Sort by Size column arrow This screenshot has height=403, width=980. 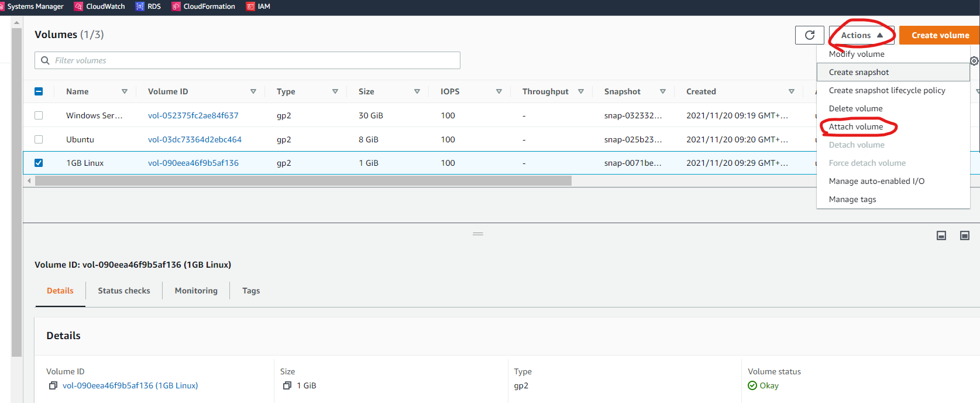coord(417,91)
